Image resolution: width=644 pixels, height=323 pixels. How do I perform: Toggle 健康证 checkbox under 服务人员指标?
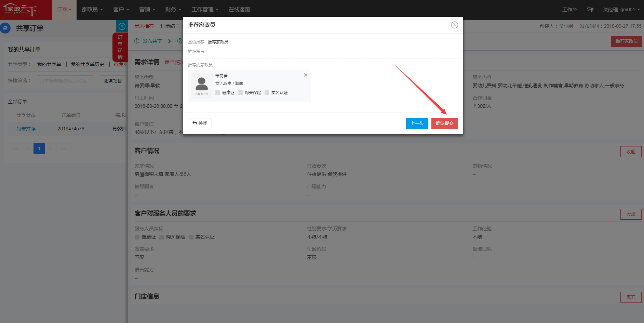[137, 237]
